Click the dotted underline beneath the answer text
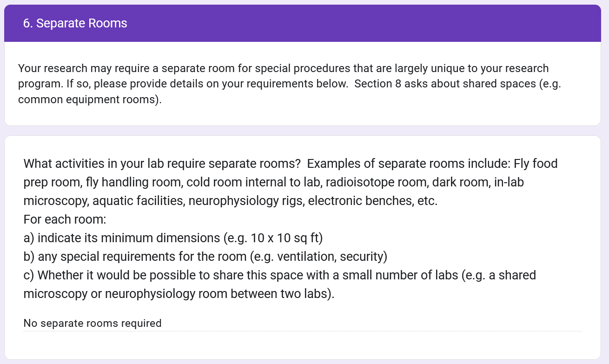Viewport: 609px width, 364px height. [302, 331]
